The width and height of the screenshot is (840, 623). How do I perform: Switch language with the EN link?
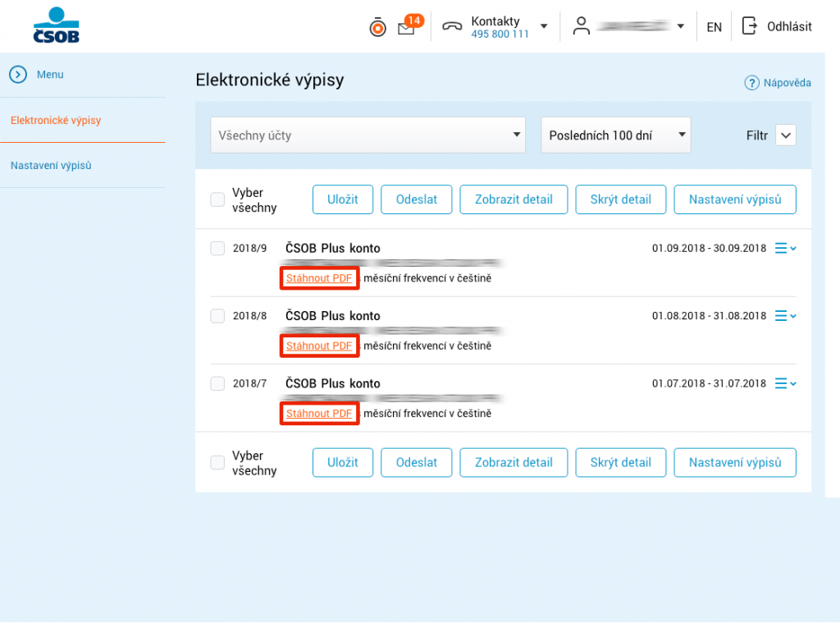(x=714, y=27)
